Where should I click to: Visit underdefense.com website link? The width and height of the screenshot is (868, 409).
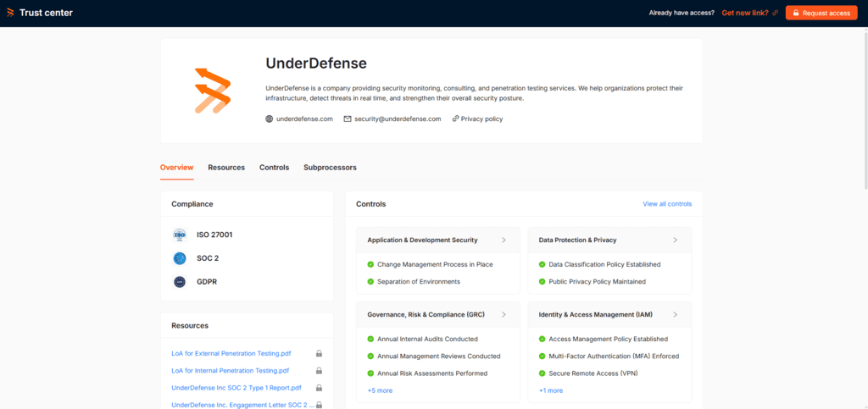pyautogui.click(x=304, y=119)
